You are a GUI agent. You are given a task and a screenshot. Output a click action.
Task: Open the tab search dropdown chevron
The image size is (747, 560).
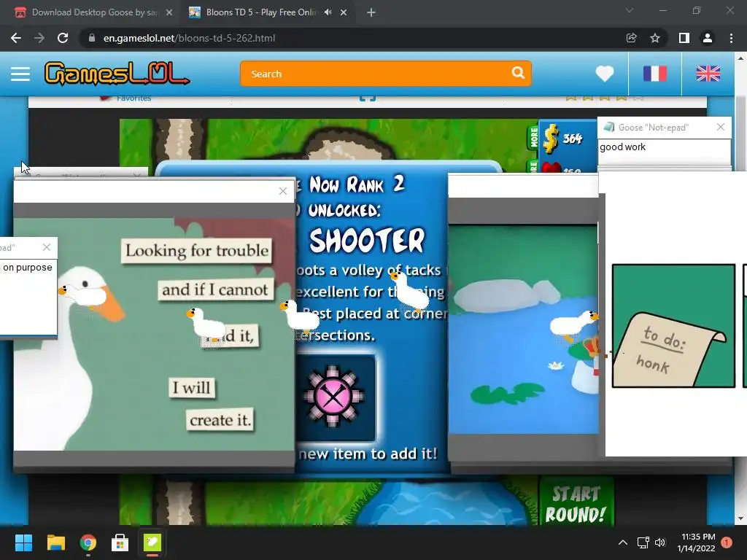pyautogui.click(x=630, y=10)
